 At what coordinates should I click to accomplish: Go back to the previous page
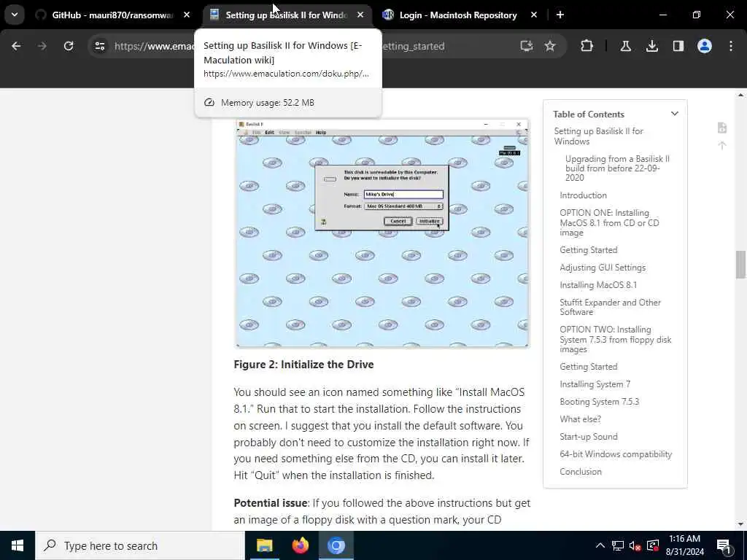click(x=16, y=46)
